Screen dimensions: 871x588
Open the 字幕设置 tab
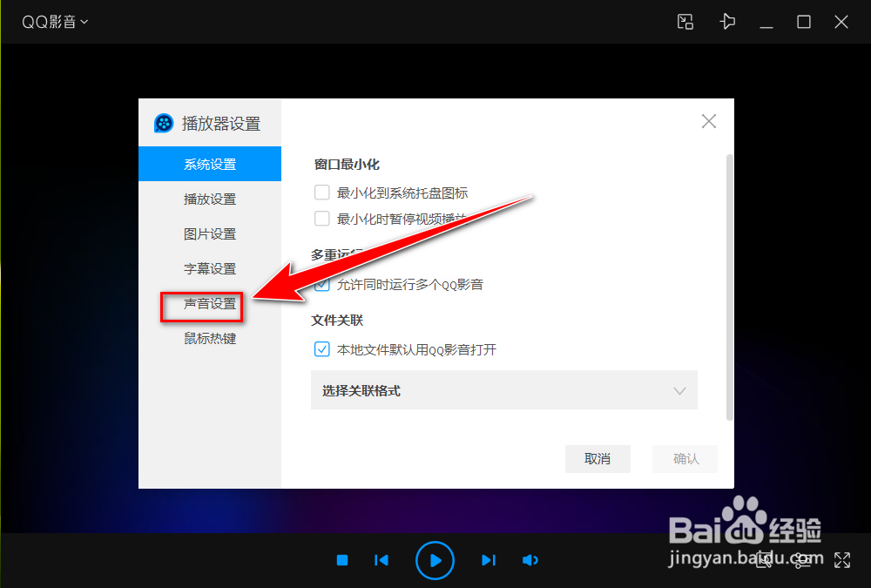(x=210, y=268)
